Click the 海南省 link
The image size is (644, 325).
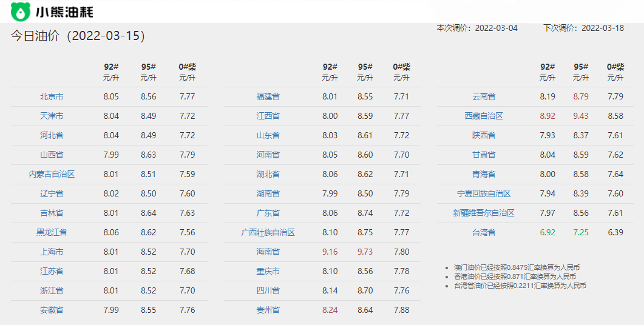tap(268, 252)
